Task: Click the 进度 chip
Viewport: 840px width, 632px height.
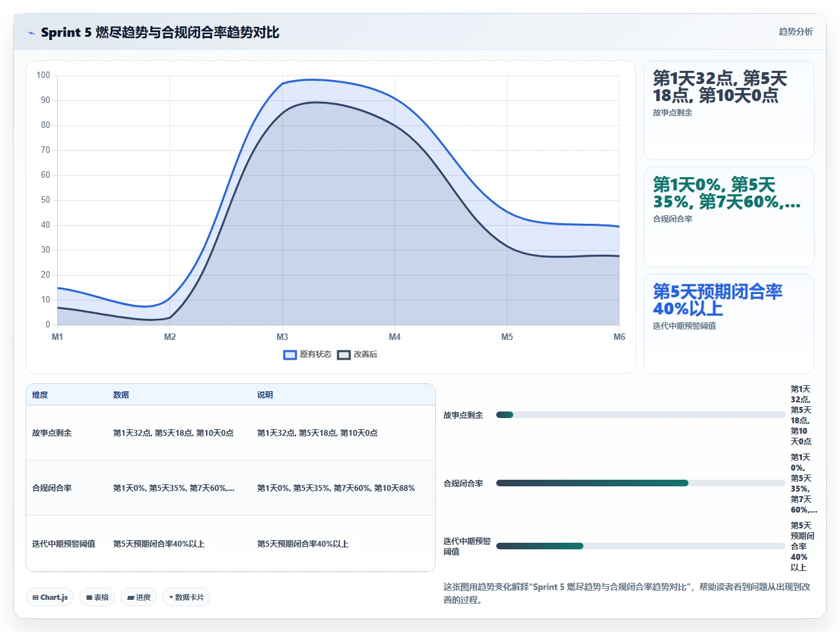Action: tap(138, 597)
